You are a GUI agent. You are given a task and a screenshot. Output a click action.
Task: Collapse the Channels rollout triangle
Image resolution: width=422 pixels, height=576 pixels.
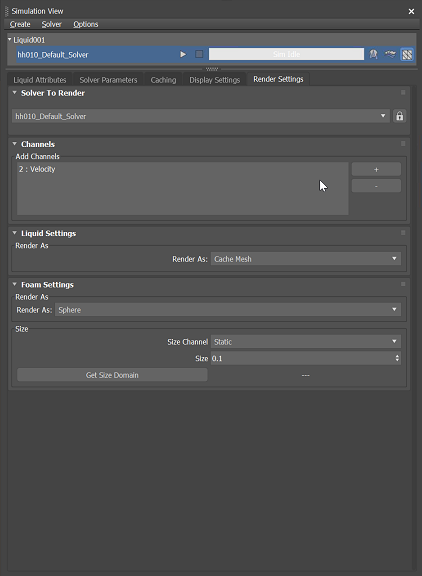click(15, 144)
